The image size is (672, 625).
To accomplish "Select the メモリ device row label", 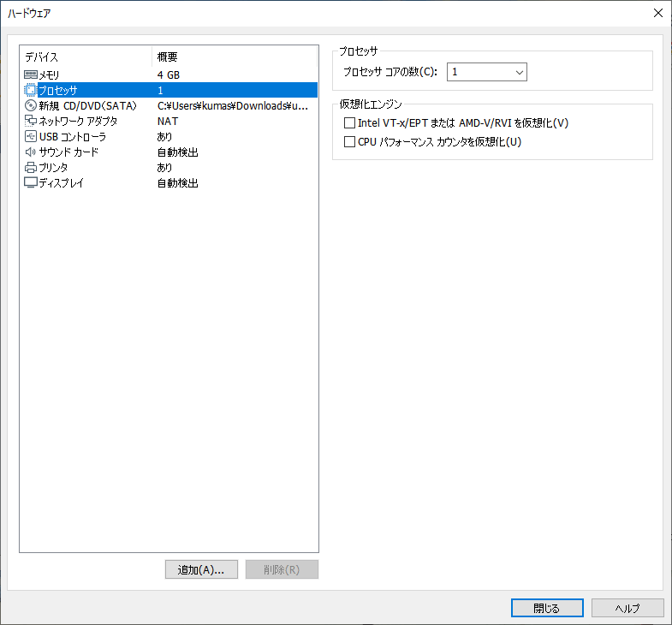I will 49,75.
